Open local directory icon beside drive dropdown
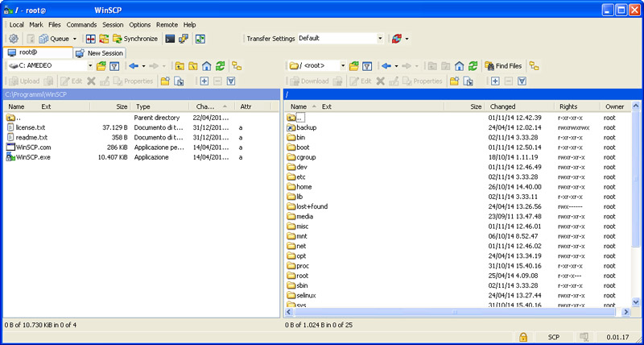The width and height of the screenshot is (644, 345). 101,66
